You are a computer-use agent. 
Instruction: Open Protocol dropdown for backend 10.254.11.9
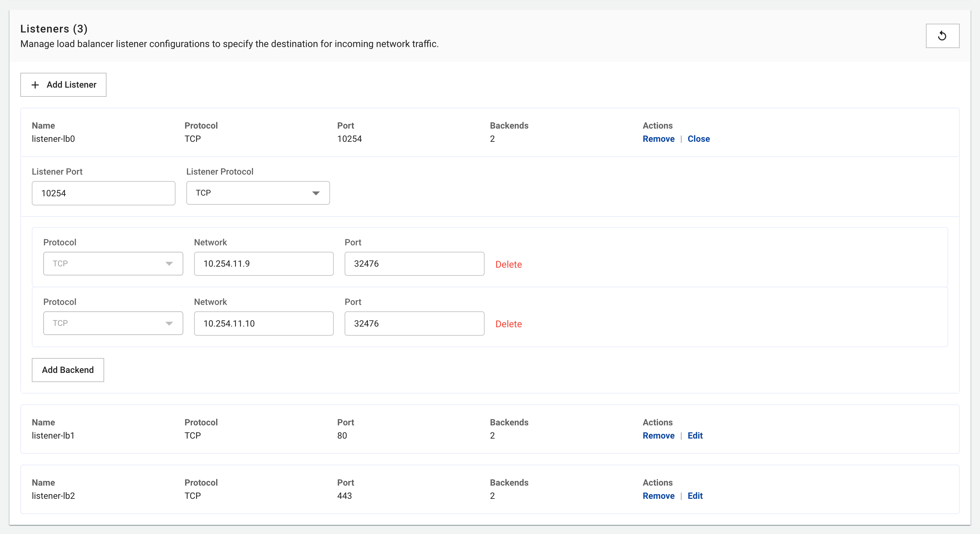click(x=113, y=264)
